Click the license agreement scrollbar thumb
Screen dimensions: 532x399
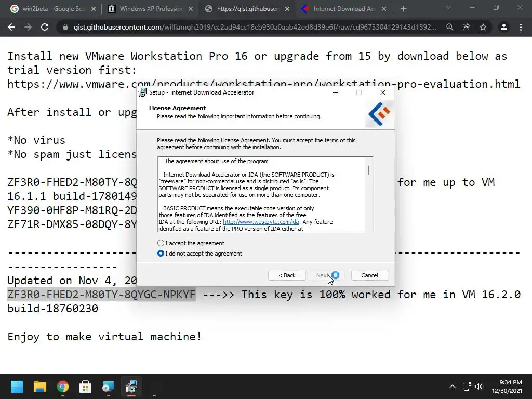[x=369, y=170]
